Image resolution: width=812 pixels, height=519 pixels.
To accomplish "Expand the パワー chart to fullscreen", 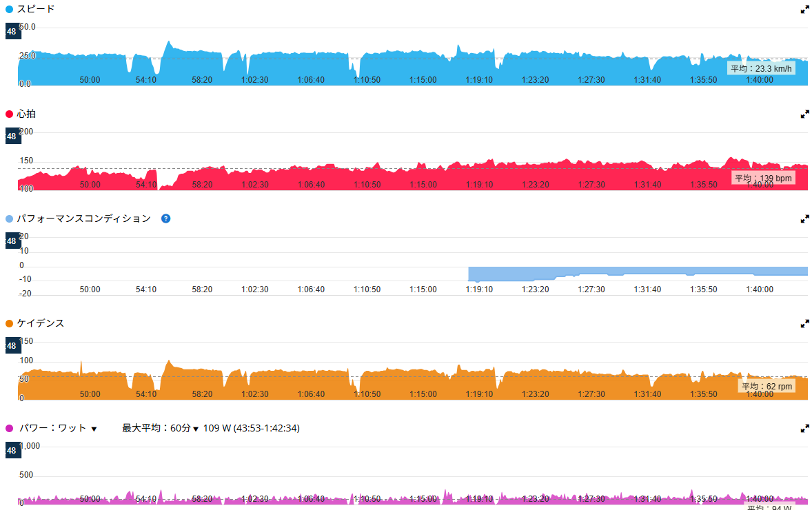I will (804, 428).
